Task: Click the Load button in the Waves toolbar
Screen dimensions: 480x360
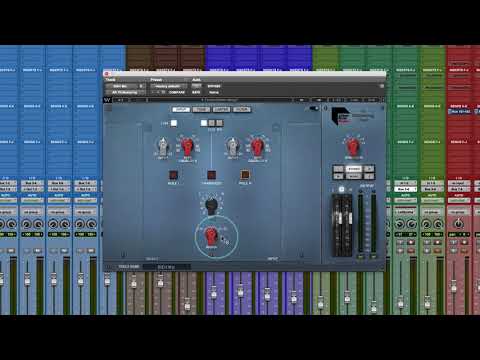Action: point(354,100)
